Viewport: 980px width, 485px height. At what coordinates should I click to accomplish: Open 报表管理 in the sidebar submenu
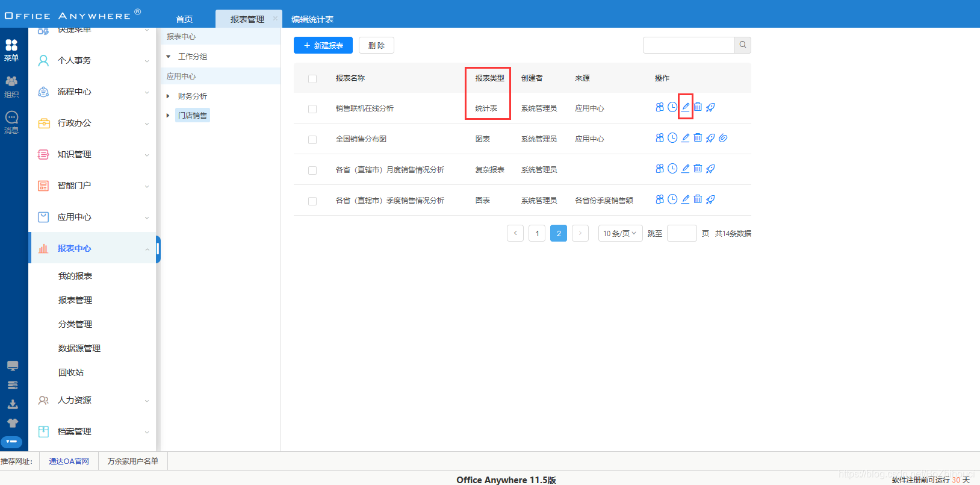tap(75, 300)
